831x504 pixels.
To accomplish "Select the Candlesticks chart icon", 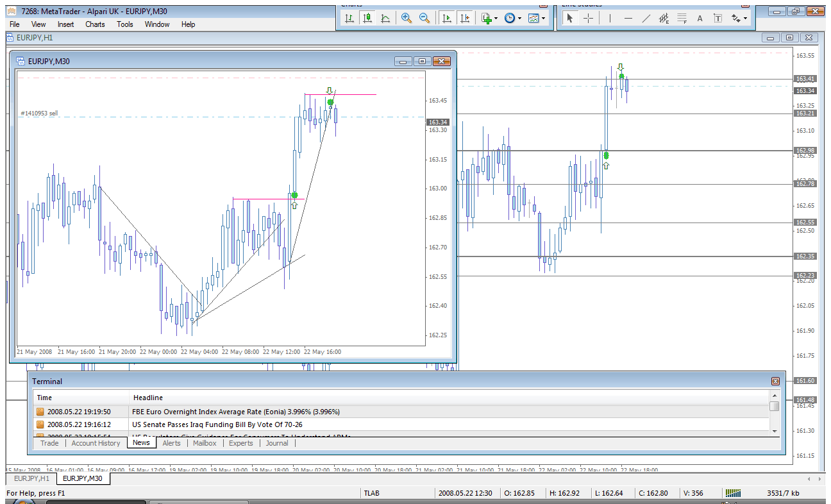I will tap(367, 19).
